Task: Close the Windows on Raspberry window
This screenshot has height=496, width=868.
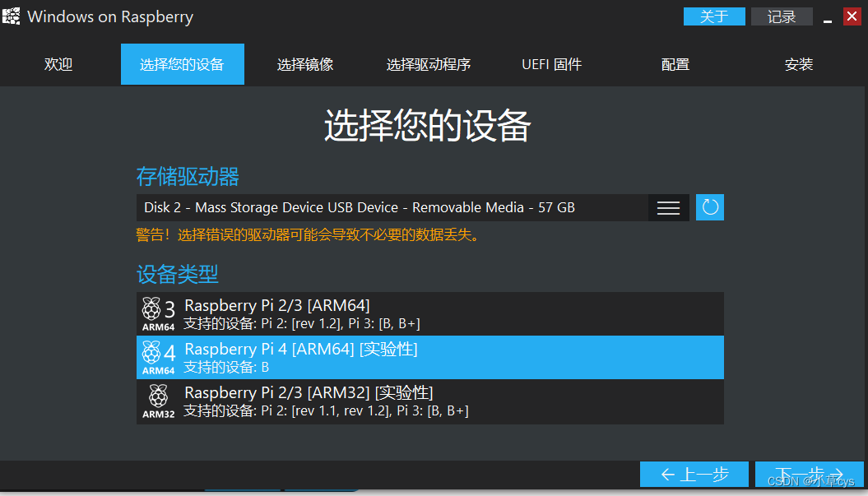Action: 852,16
